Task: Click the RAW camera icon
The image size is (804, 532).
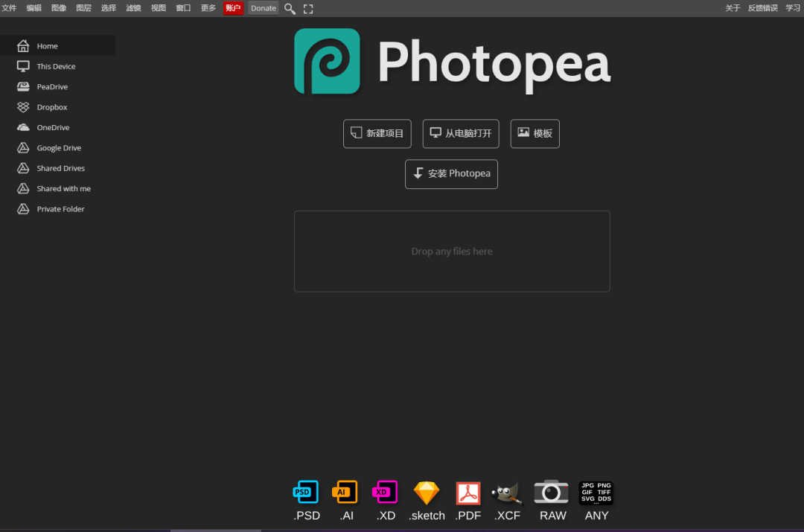Action: (x=552, y=493)
